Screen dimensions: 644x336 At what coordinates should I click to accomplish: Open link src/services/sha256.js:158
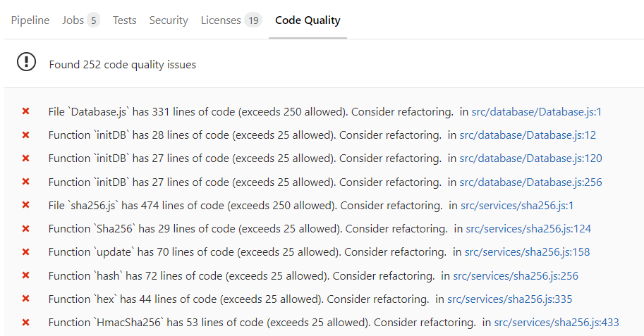click(528, 251)
